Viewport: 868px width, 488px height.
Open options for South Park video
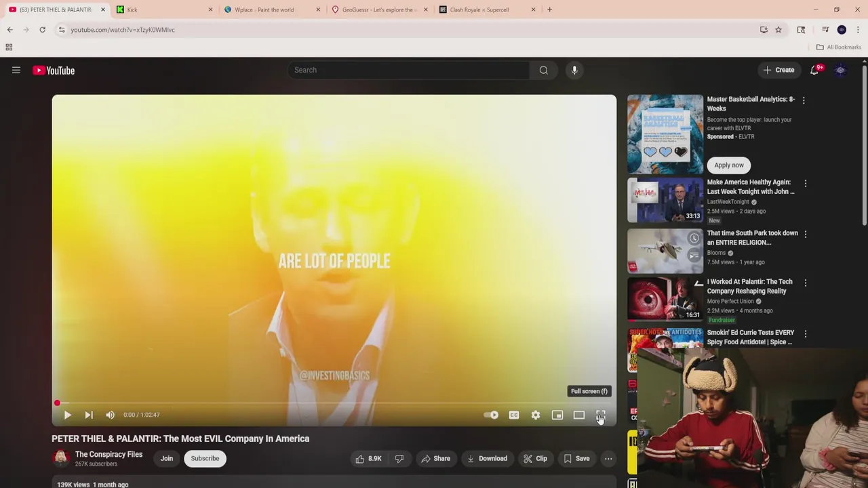coord(805,235)
